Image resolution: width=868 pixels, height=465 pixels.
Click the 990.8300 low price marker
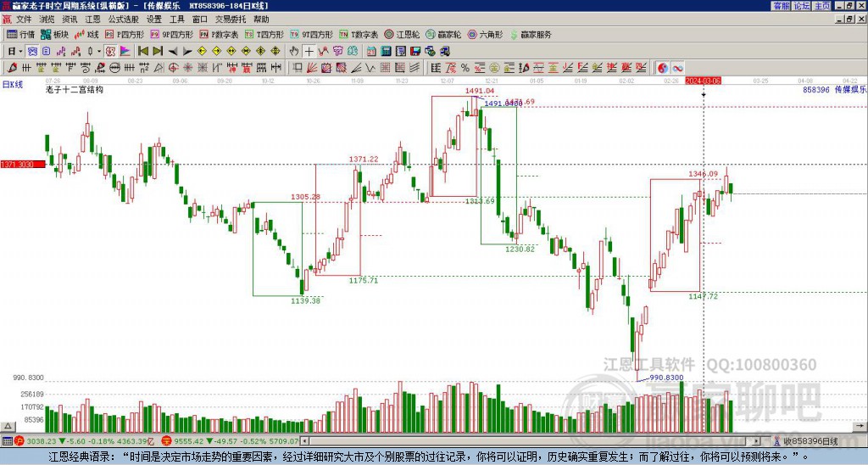666,378
